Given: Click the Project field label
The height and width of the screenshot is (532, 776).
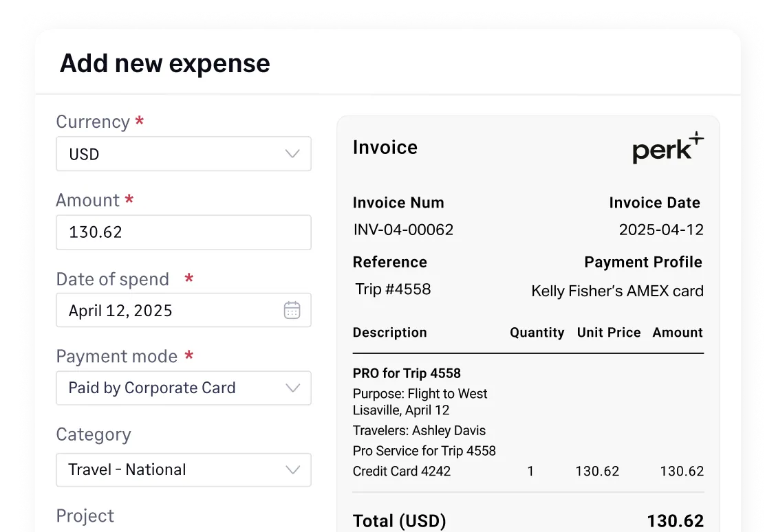Looking at the screenshot, I should point(85,516).
